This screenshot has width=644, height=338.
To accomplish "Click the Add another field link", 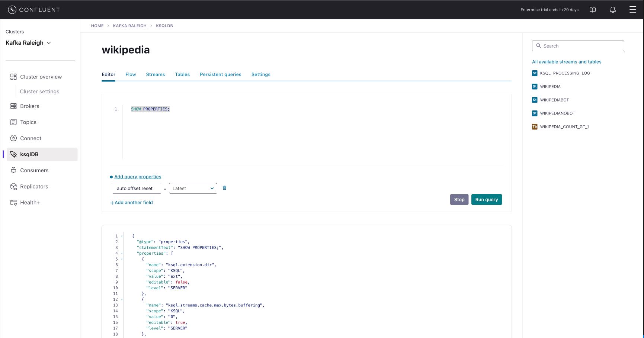I will point(131,203).
